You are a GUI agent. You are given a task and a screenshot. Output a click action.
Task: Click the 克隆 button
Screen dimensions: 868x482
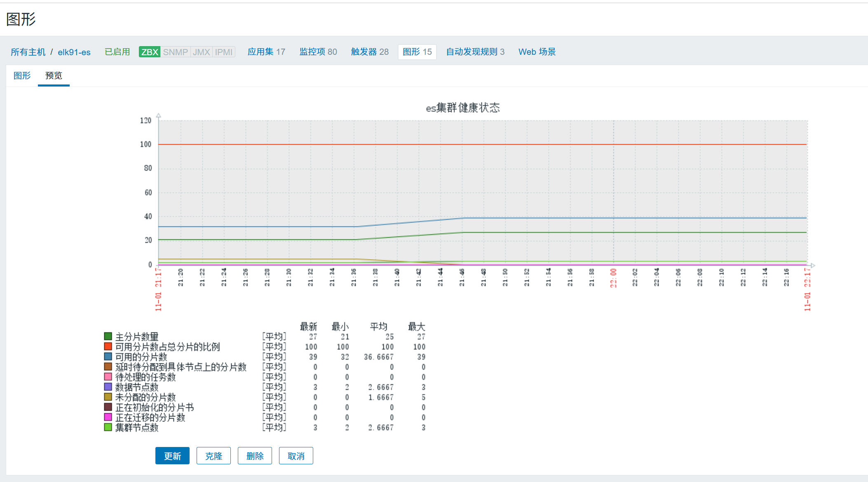point(213,456)
